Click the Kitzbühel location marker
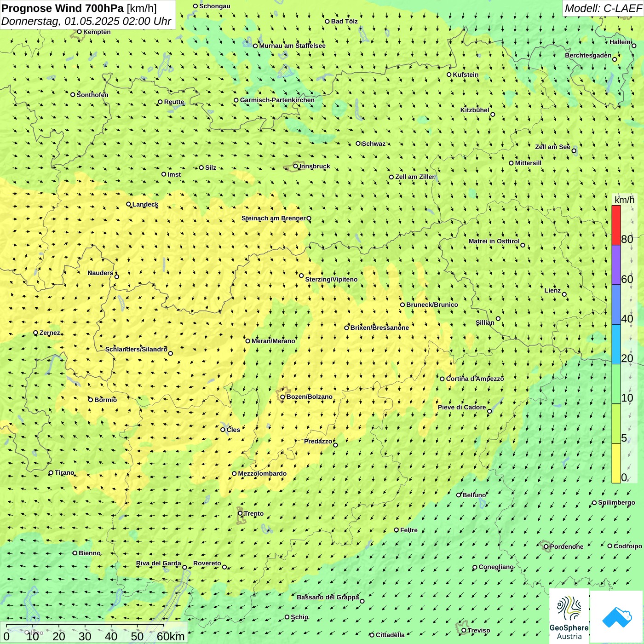This screenshot has height=644, width=644. click(493, 115)
